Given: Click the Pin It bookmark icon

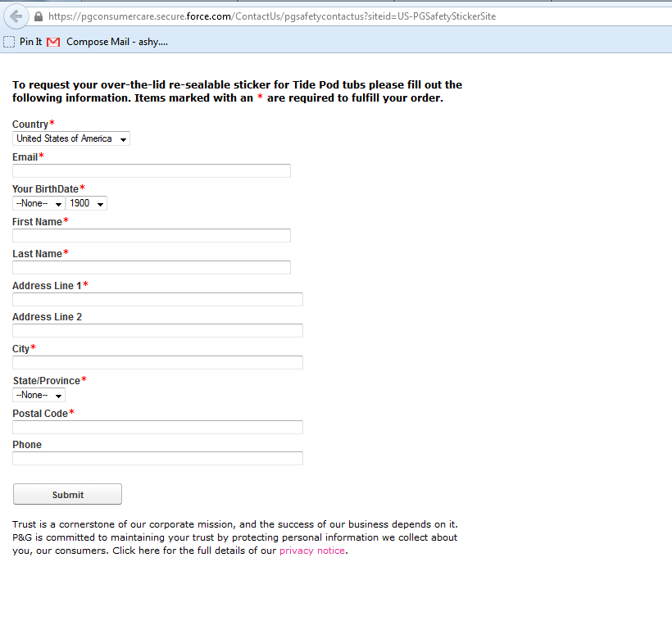Looking at the screenshot, I should coord(9,42).
